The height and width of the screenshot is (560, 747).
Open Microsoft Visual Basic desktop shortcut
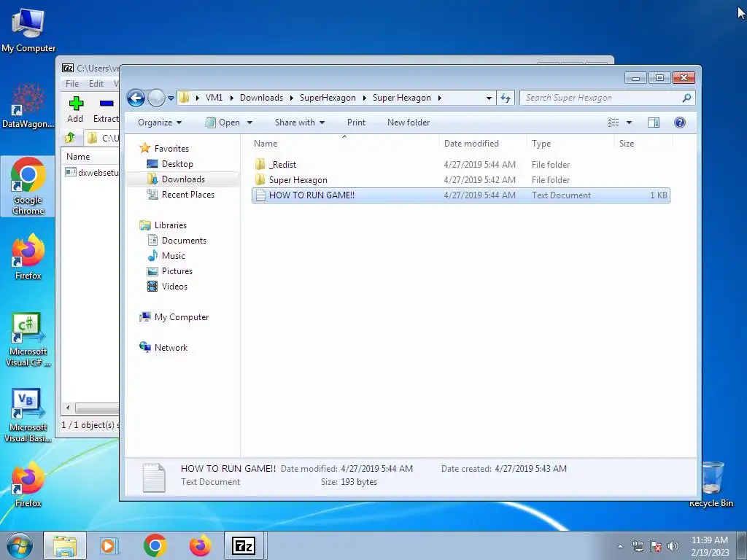pos(28,415)
